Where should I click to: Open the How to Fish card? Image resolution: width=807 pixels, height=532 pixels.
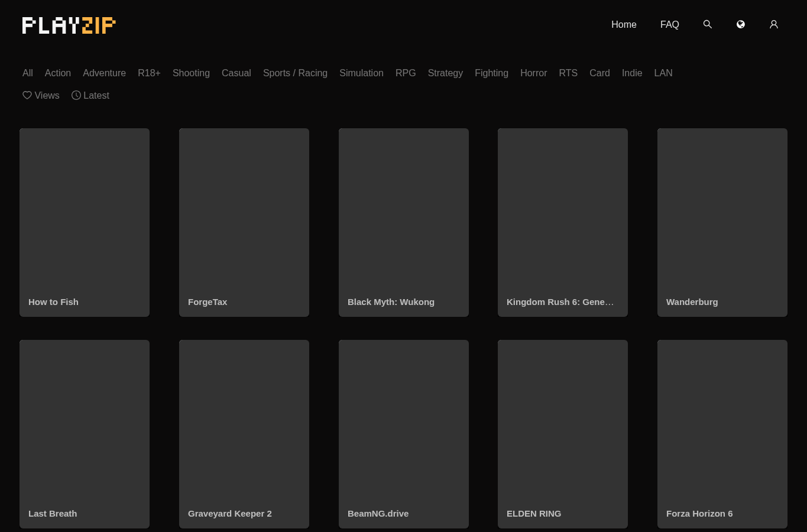coord(85,222)
